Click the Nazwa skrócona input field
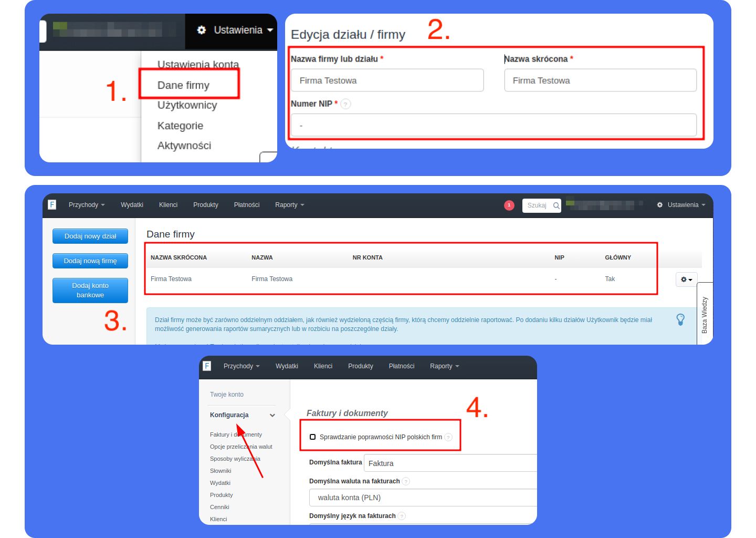 click(601, 80)
